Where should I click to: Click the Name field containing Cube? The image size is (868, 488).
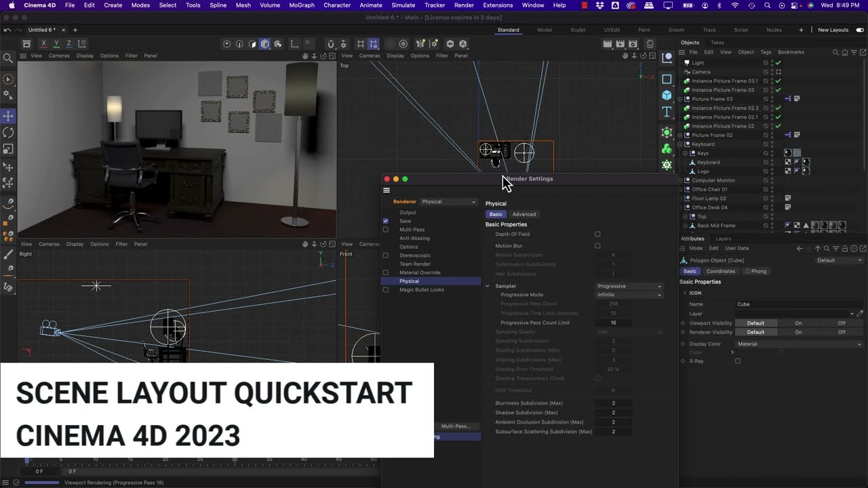[x=800, y=304]
